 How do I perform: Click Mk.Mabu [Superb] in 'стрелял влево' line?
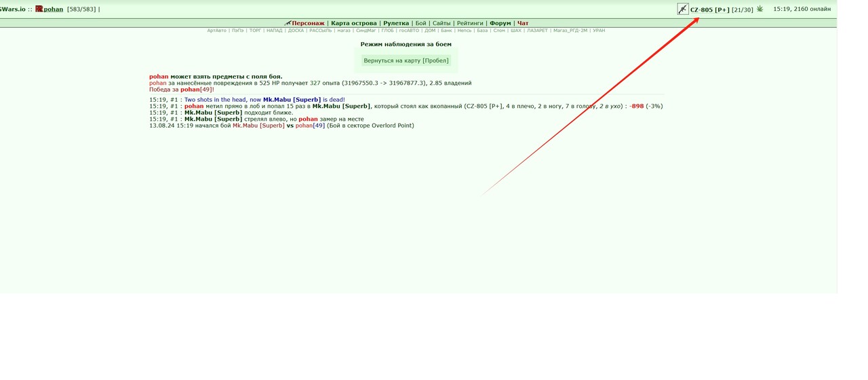point(213,119)
